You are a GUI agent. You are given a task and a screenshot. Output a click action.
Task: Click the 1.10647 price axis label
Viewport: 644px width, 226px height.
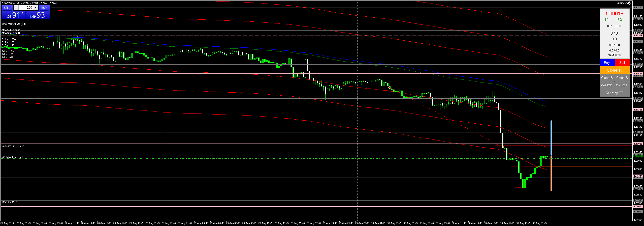click(x=638, y=74)
